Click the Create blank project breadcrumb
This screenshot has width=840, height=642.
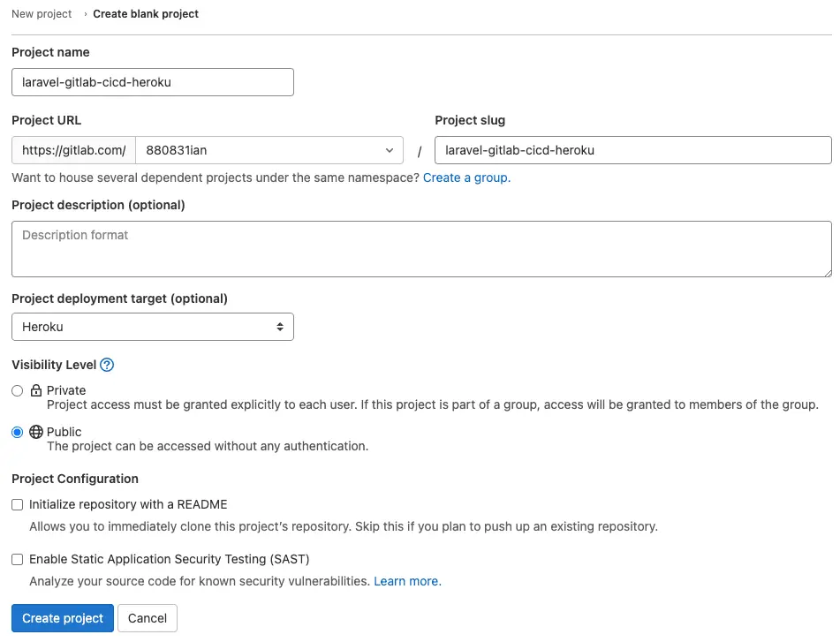pos(145,13)
